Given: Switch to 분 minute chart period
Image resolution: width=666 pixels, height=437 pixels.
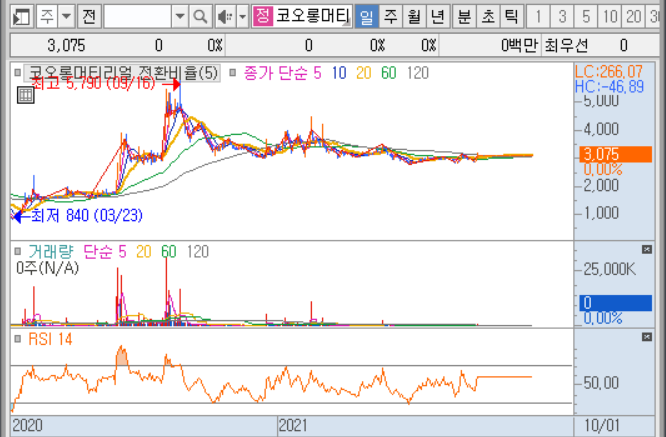Looking at the screenshot, I should click(464, 17).
